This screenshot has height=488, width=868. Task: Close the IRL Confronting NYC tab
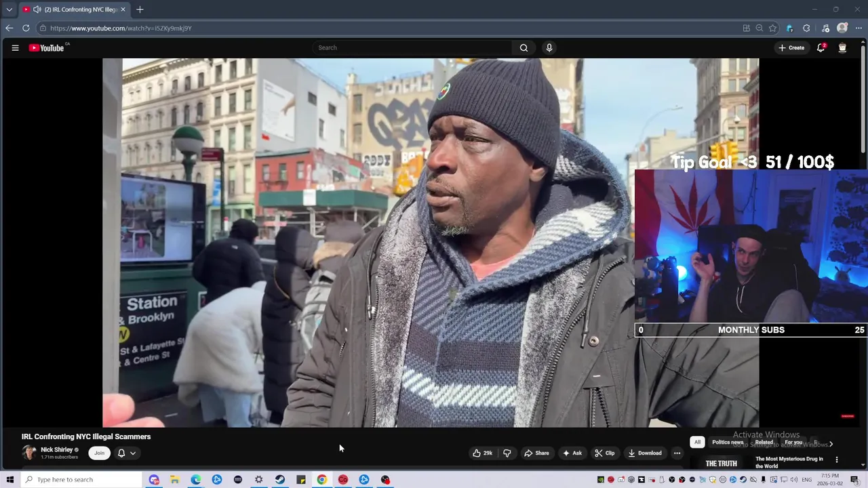click(x=123, y=9)
